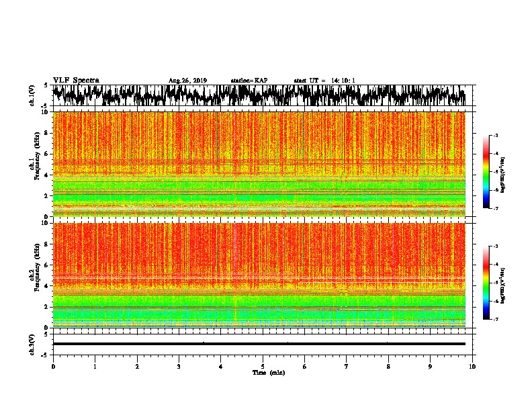Viewport: 532px width, 411px height.
Task: Click time axis tick label '4'
Action: pyautogui.click(x=221, y=367)
